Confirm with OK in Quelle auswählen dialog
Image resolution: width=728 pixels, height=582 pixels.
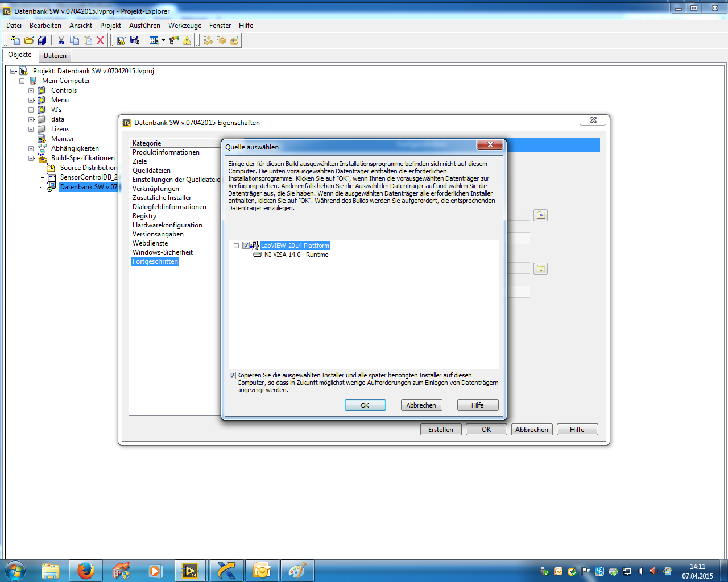(x=365, y=405)
